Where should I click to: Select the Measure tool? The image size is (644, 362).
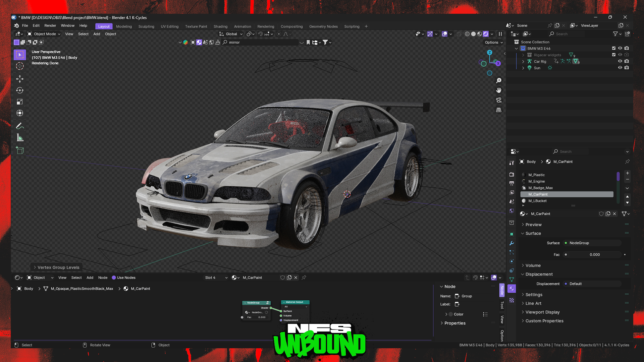[20, 137]
